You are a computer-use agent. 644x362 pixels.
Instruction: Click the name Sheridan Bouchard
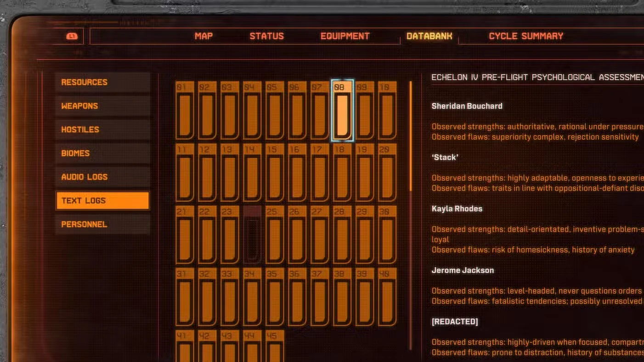tap(467, 106)
